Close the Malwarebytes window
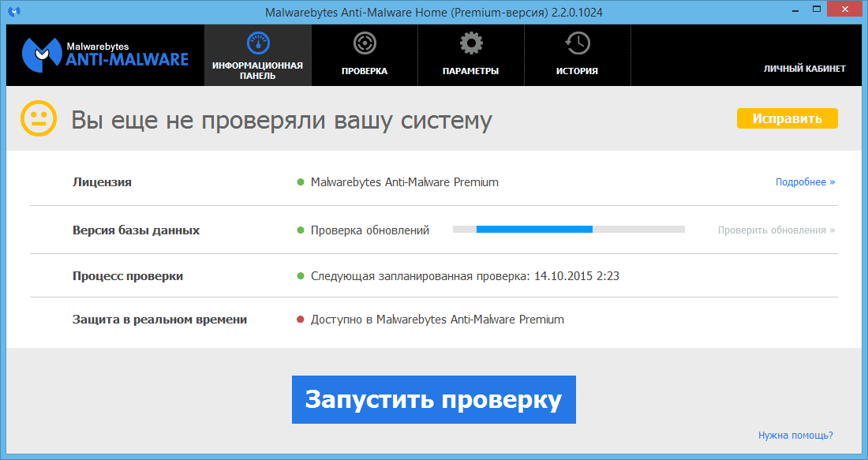 pyautogui.click(x=845, y=9)
